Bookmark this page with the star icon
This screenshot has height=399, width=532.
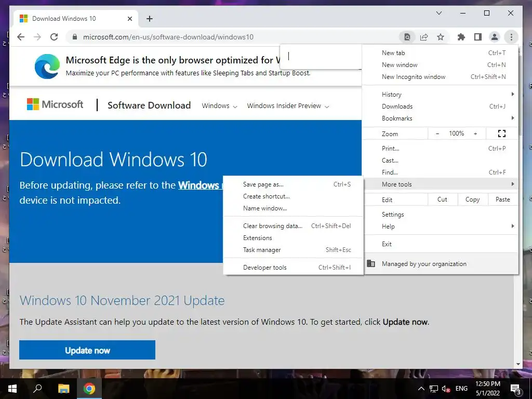(441, 37)
